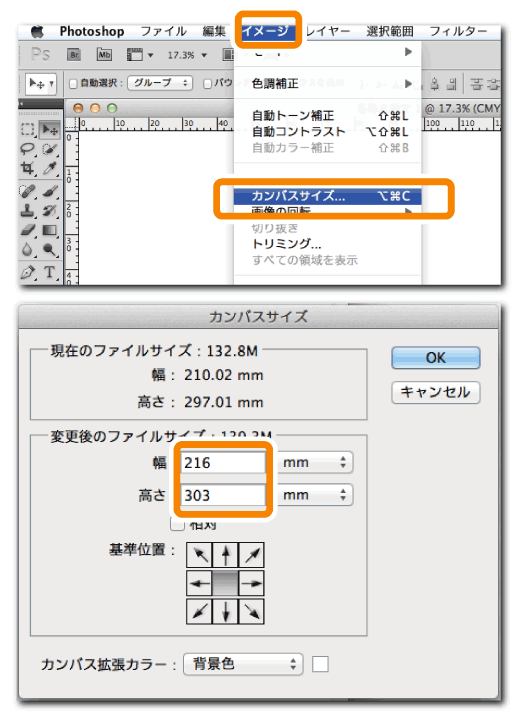Screen dimensions: 525x722
Task: Click the Ps application logo
Action: [40, 54]
